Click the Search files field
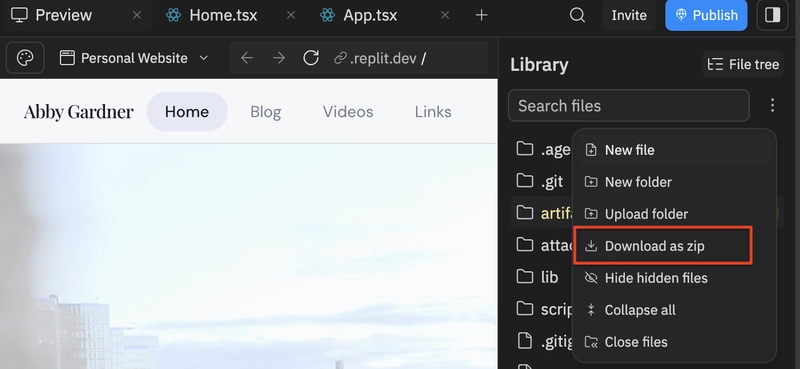 [629, 106]
